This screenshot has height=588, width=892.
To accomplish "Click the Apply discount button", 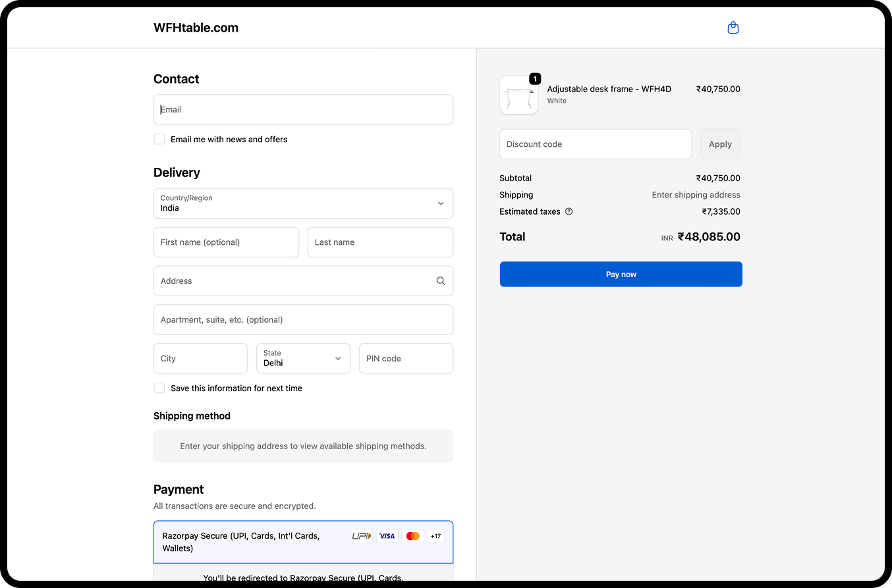I will [x=720, y=144].
